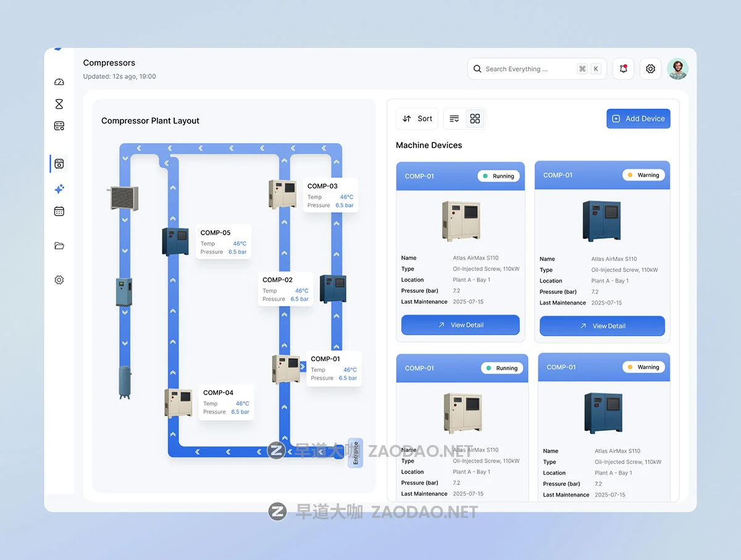Switch to grid view layout
This screenshot has height=560, width=741.
pyautogui.click(x=475, y=119)
